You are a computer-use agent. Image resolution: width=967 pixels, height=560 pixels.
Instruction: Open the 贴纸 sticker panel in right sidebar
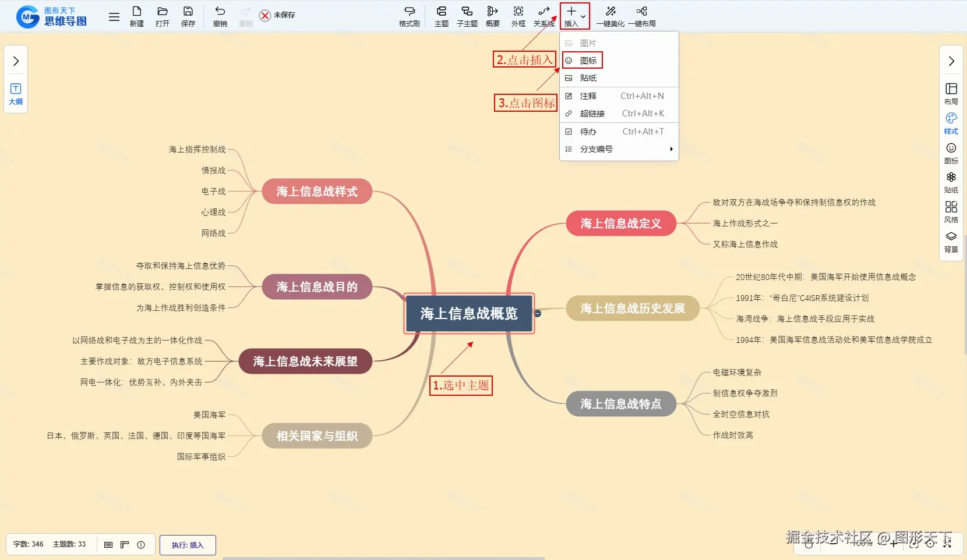pos(951,183)
